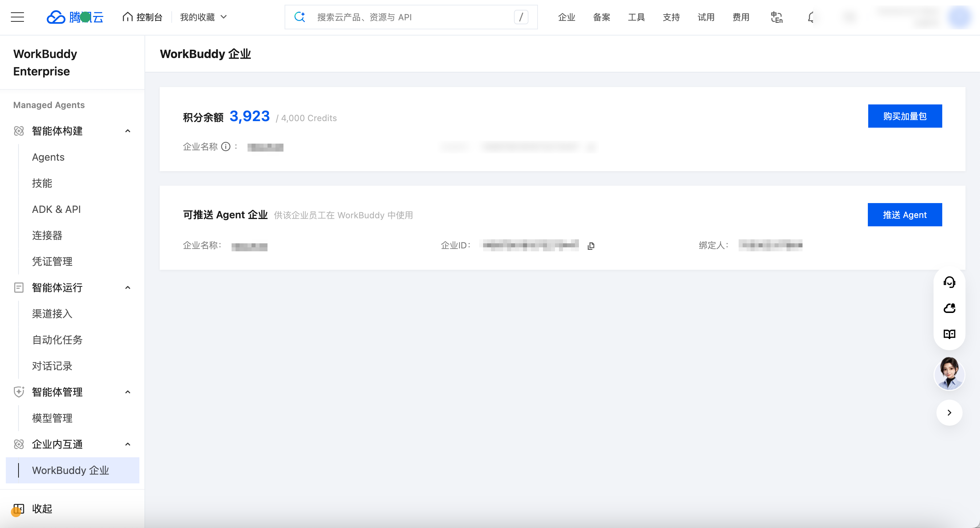Open the notifications bell
The width and height of the screenshot is (980, 528).
coord(812,17)
